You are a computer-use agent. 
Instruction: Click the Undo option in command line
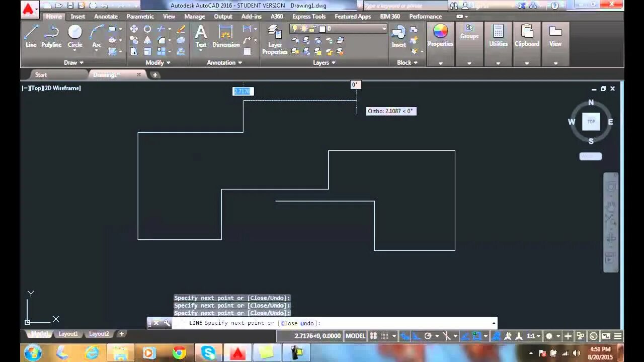(x=308, y=323)
